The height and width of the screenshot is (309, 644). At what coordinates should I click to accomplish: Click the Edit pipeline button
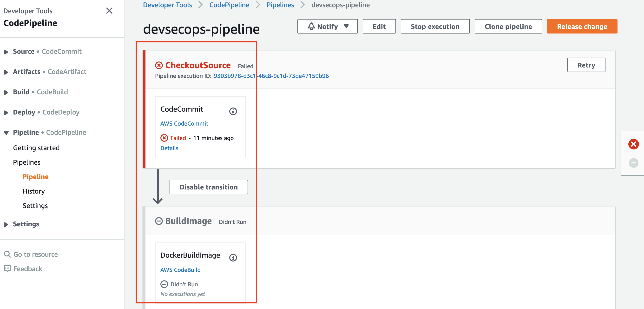(x=379, y=26)
